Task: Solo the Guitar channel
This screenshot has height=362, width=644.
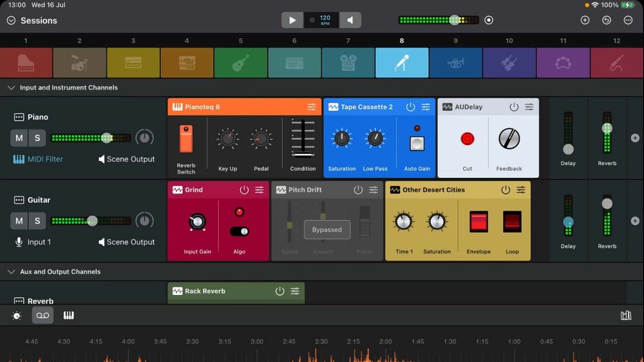Action: coord(37,221)
